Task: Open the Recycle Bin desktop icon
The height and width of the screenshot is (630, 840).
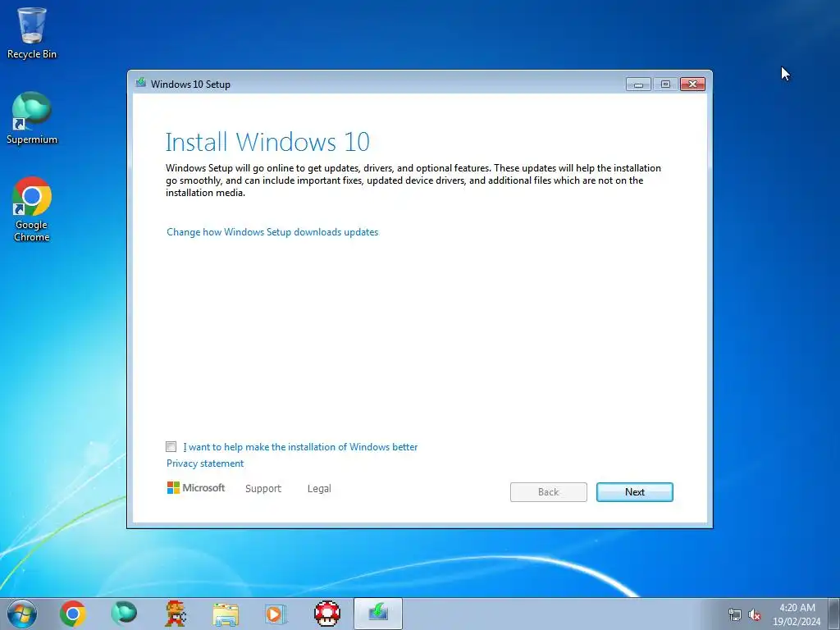Action: point(32,33)
